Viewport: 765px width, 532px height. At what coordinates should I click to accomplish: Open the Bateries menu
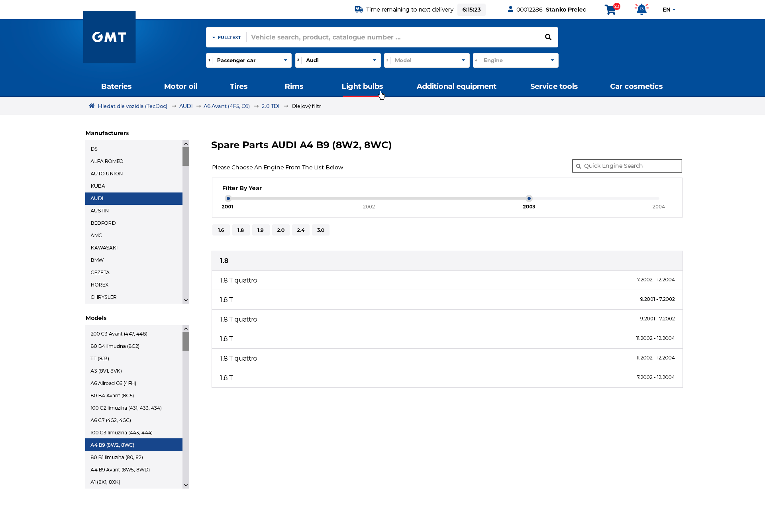[x=116, y=86]
